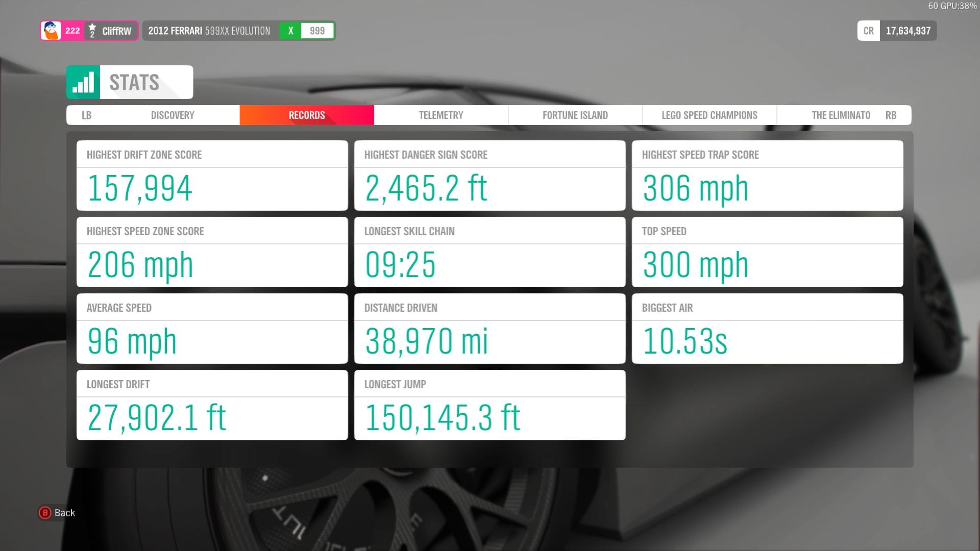Select the Highest Drift Zone Score card
This screenshot has width=980, height=551.
212,176
